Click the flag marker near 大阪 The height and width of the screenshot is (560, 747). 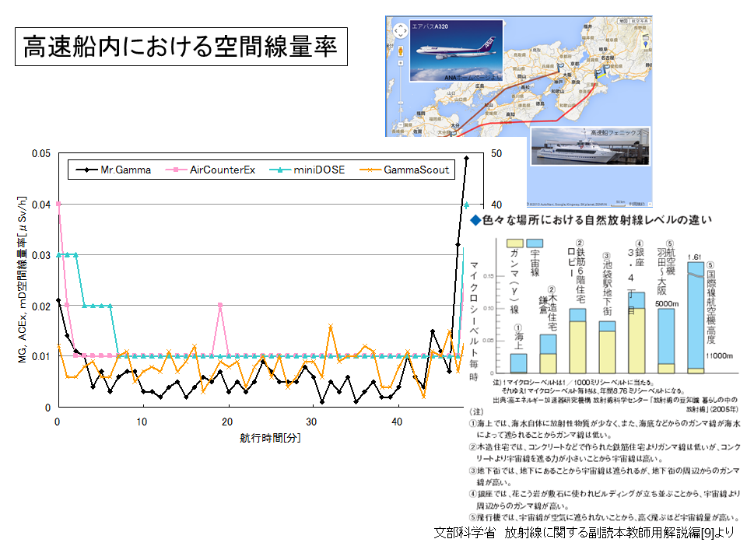(x=562, y=67)
